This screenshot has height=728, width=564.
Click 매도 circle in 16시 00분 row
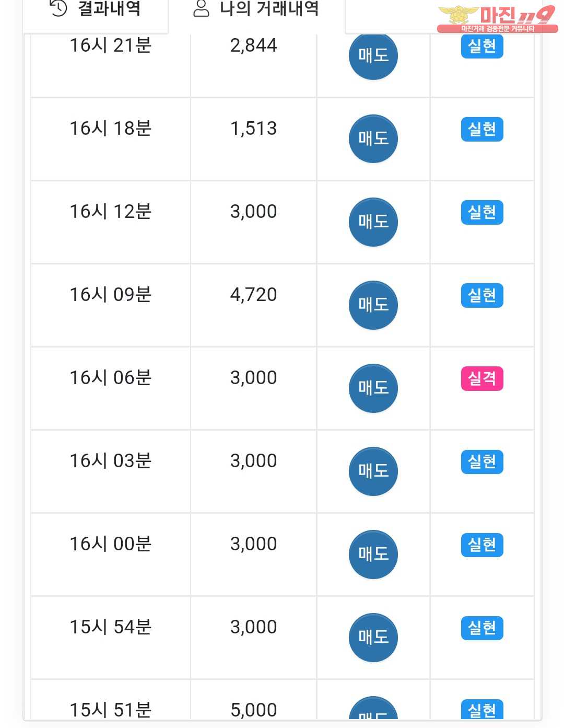click(373, 554)
